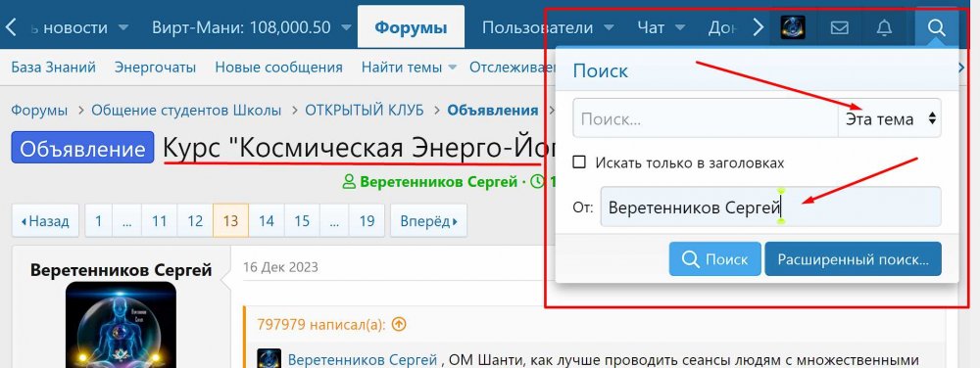Image resolution: width=980 pixels, height=368 pixels.
Task: Open the Форумы tab
Action: pyautogui.click(x=411, y=27)
